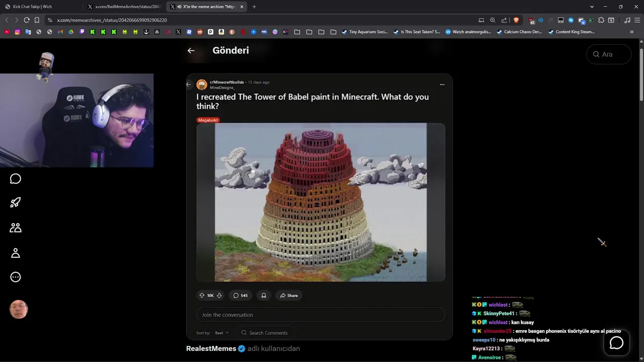Open Google Drive bookmark icon
This screenshot has width=644, height=362.
71,32
